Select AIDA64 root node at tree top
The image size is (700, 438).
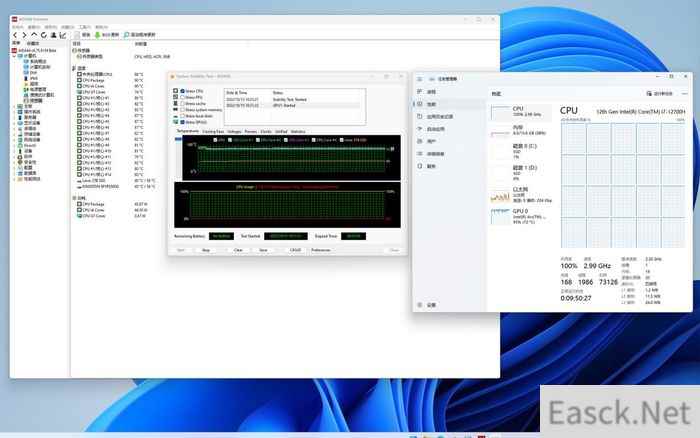34,50
